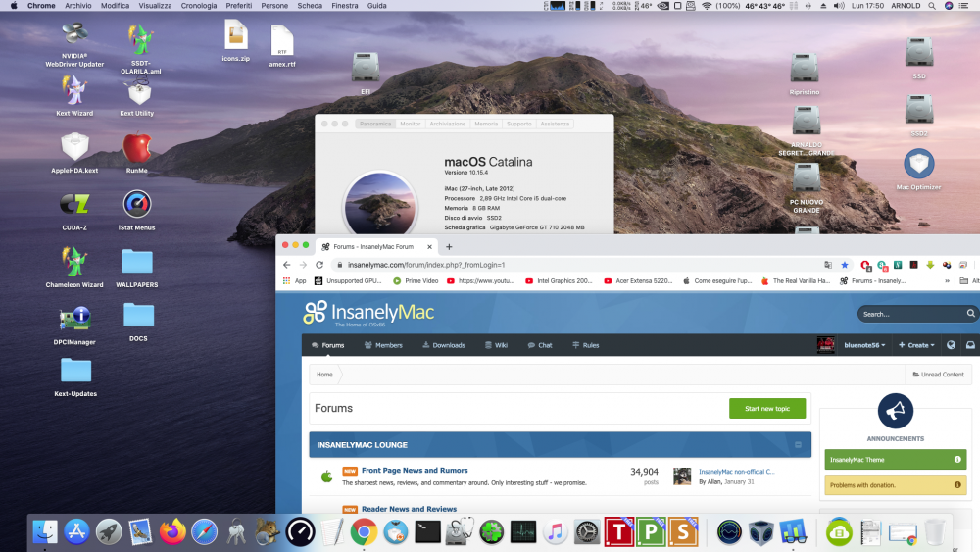The height and width of the screenshot is (552, 980).
Task: Open Launchpad rocket from the Dock
Action: (x=109, y=532)
